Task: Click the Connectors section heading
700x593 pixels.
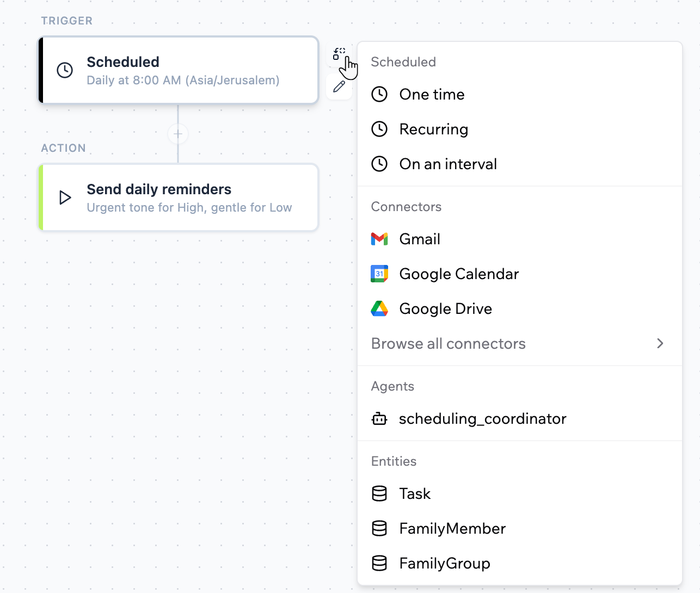Action: pyautogui.click(x=406, y=207)
